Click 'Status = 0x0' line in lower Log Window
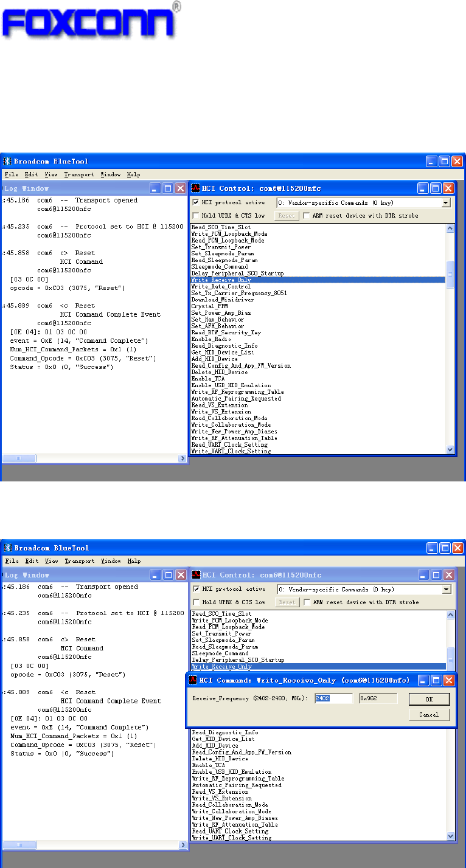 pos(61,753)
